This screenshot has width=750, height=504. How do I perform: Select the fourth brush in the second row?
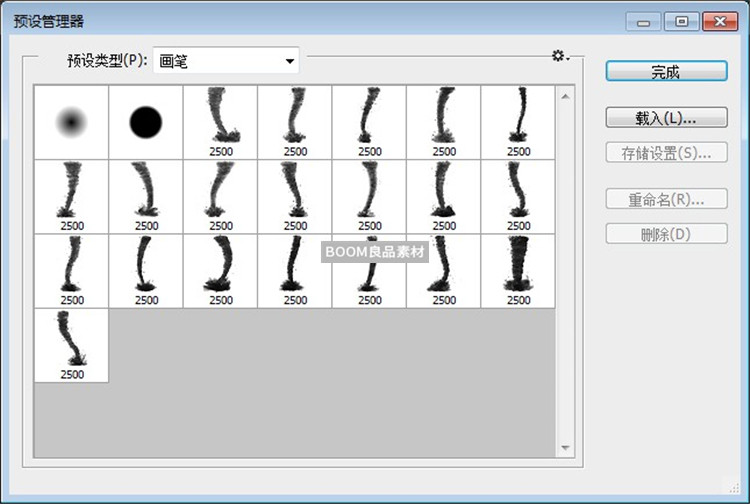[x=295, y=196]
